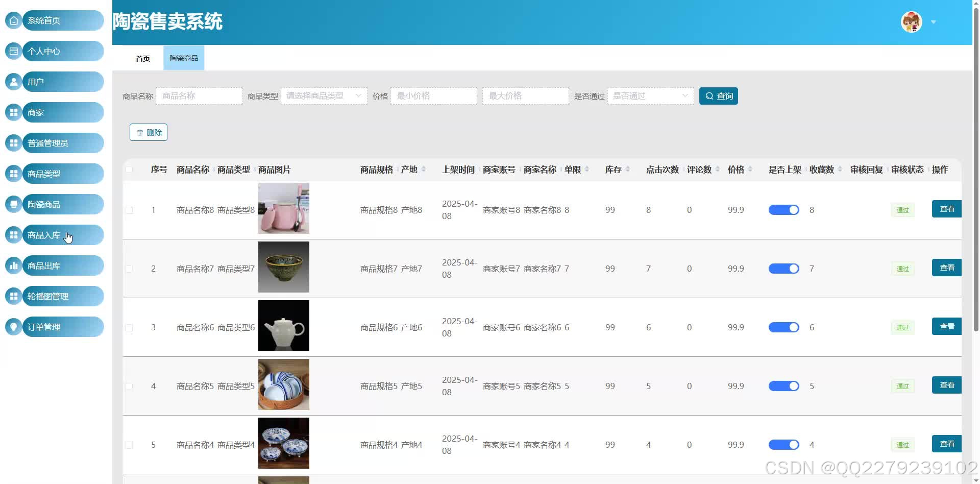Open the 是否通过 filter dropdown
Image resolution: width=980 pixels, height=484 pixels.
click(651, 96)
